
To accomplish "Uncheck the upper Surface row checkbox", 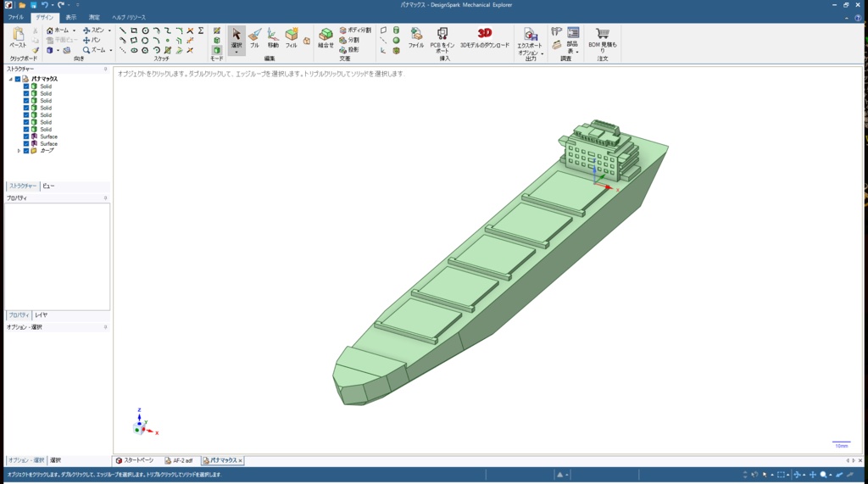I will point(26,136).
